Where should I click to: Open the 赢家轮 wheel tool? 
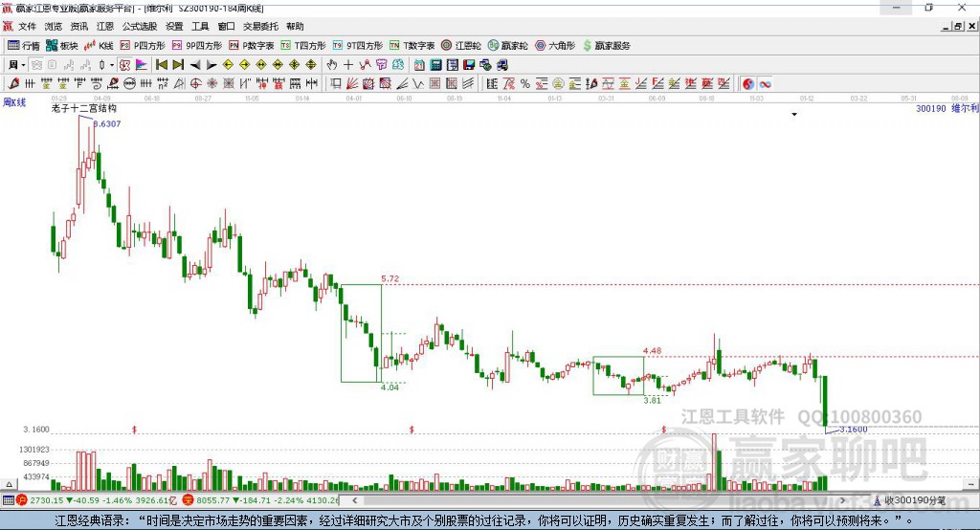(x=507, y=46)
